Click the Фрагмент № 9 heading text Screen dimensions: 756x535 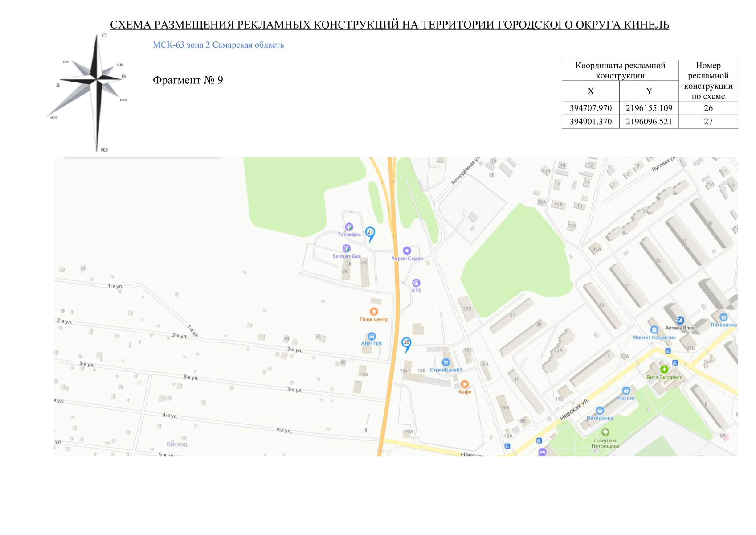pos(188,80)
